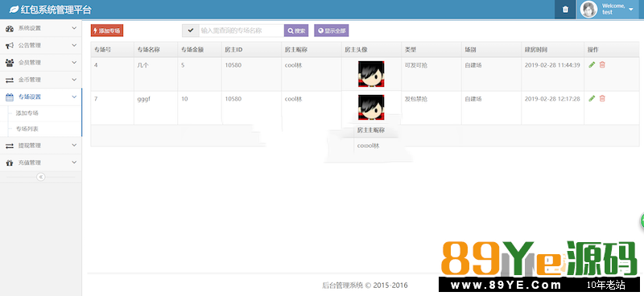Click the 充值管理 gift icon
644x296 pixels.
coord(10,163)
